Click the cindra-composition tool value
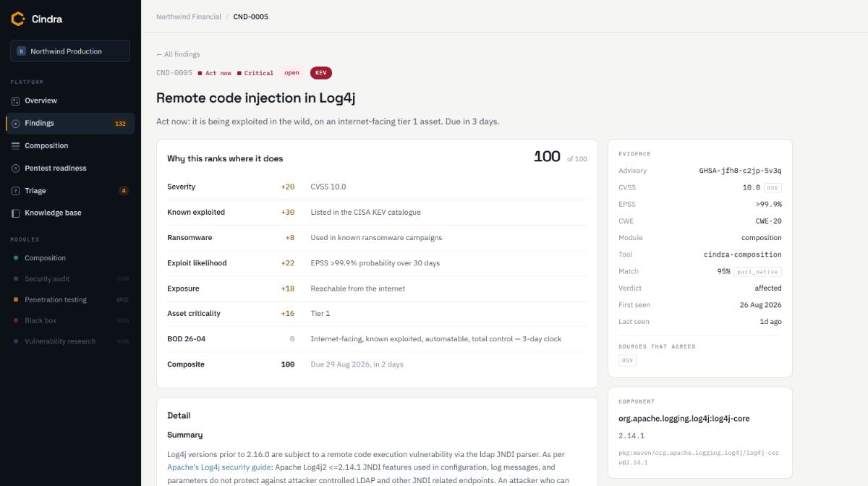868x486 pixels. [742, 255]
